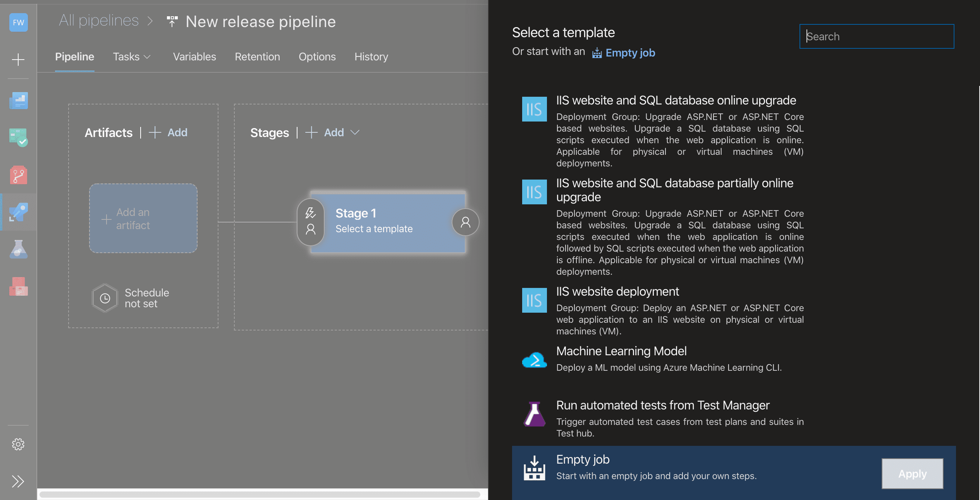
Task: Switch to the Retention tab
Action: [x=257, y=57]
